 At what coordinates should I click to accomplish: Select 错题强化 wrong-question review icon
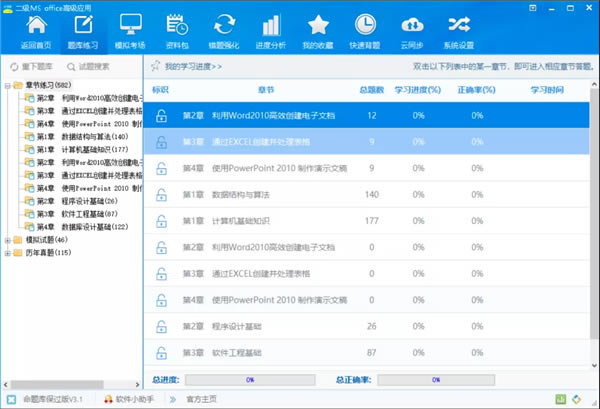pos(224,26)
